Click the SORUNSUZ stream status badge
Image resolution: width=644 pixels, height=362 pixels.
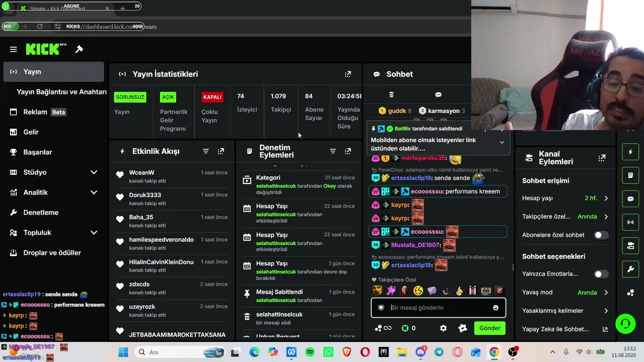point(130,97)
